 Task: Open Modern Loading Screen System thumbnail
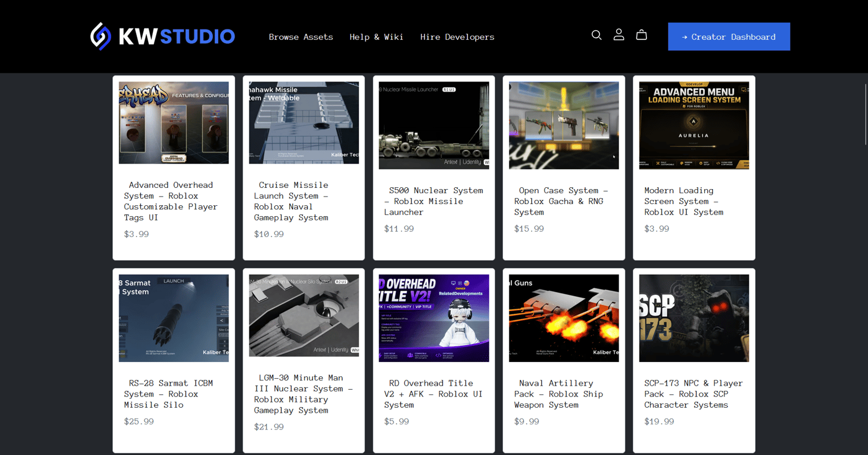tap(694, 125)
